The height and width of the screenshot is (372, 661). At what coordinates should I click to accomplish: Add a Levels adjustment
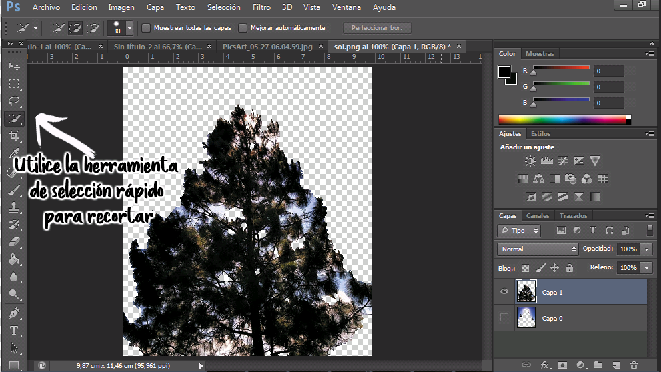tap(547, 161)
